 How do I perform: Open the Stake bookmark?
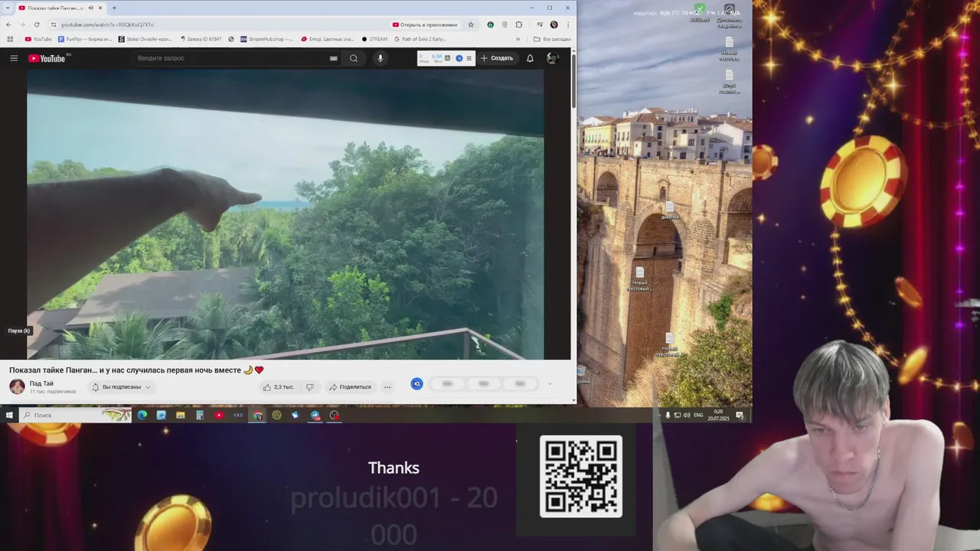pos(145,39)
